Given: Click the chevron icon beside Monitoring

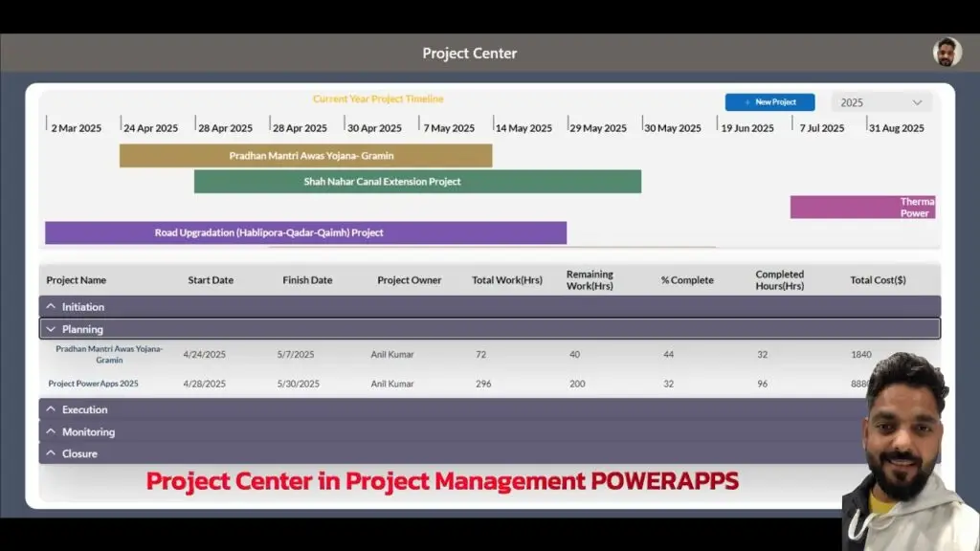Looking at the screenshot, I should point(50,431).
